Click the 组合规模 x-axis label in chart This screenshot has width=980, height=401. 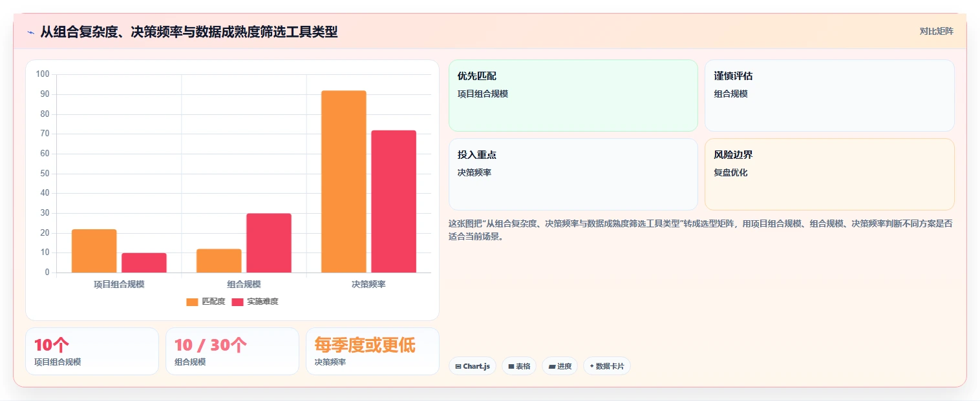click(244, 284)
